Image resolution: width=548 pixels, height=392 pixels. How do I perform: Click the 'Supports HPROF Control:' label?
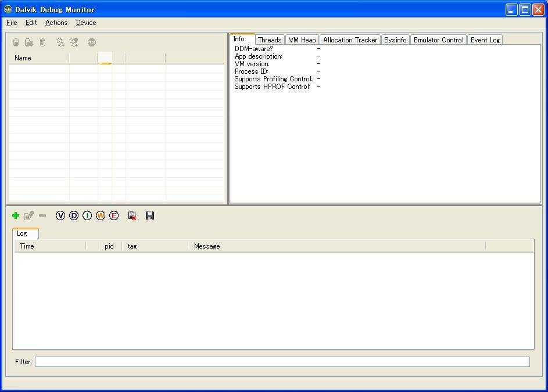coord(272,87)
